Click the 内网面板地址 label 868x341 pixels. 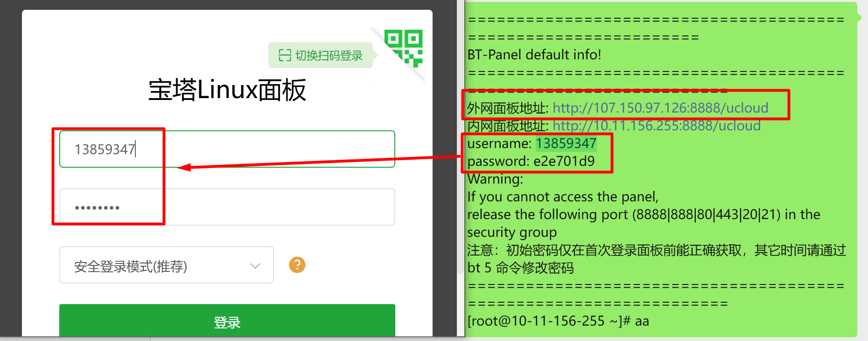coord(507,126)
